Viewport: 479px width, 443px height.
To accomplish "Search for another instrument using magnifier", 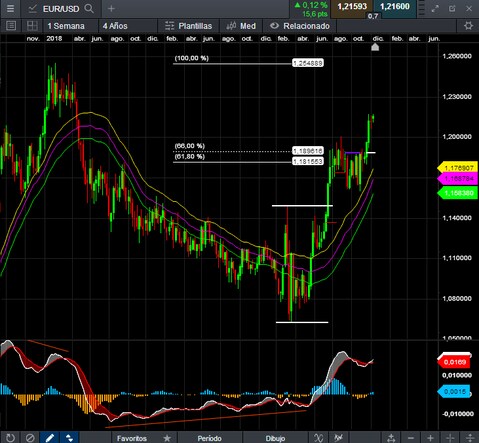I will (89, 8).
